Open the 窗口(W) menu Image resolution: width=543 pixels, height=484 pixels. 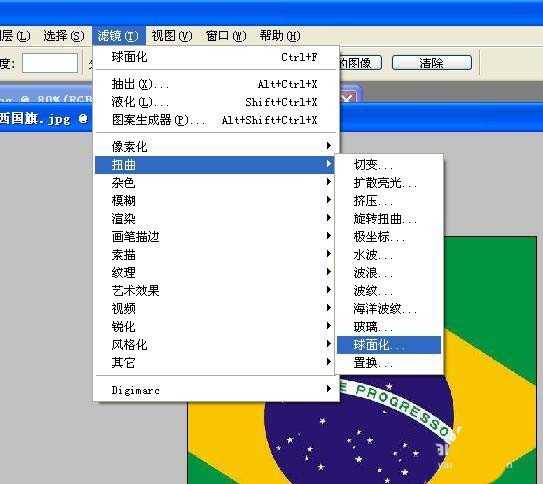(226, 36)
